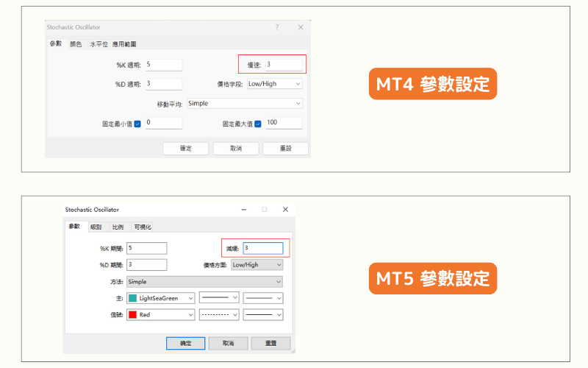Open 價格字段 Low/High dropdown in MT4
Viewport: 588px width, 368px height.
click(274, 84)
